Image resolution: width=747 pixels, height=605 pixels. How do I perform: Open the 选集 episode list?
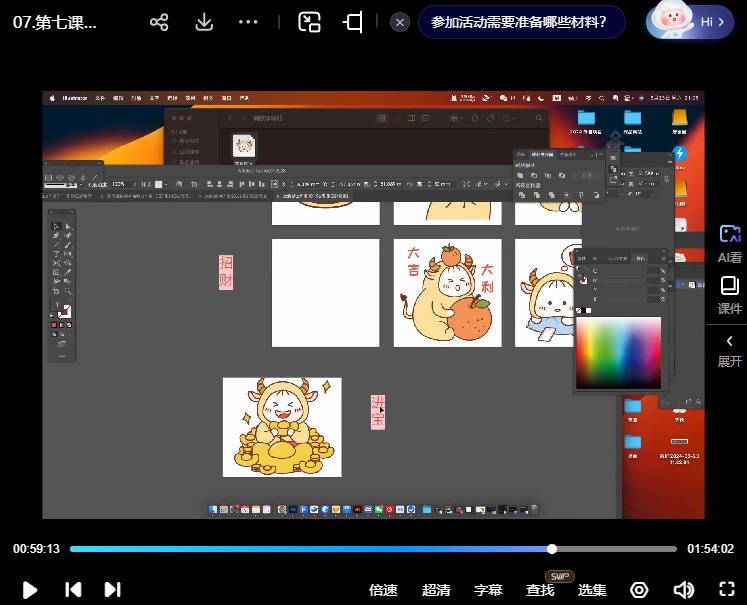click(x=592, y=590)
